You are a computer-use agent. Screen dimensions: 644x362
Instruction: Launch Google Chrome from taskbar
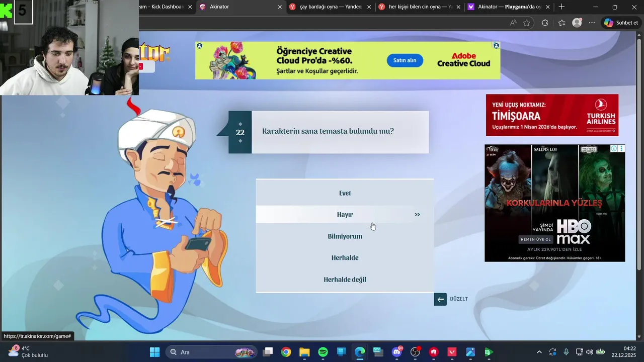pyautogui.click(x=286, y=352)
